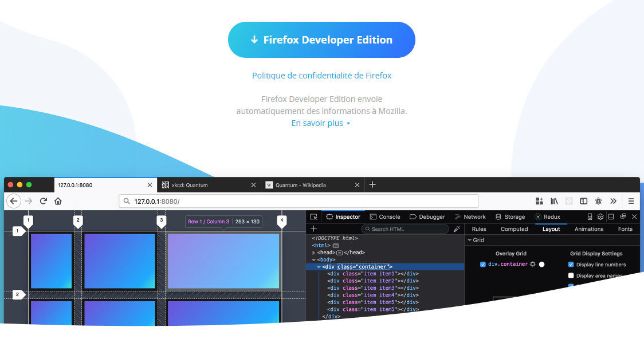Close the 127.0.0.1:8080 tab
The height and width of the screenshot is (339, 644).
pos(150,185)
